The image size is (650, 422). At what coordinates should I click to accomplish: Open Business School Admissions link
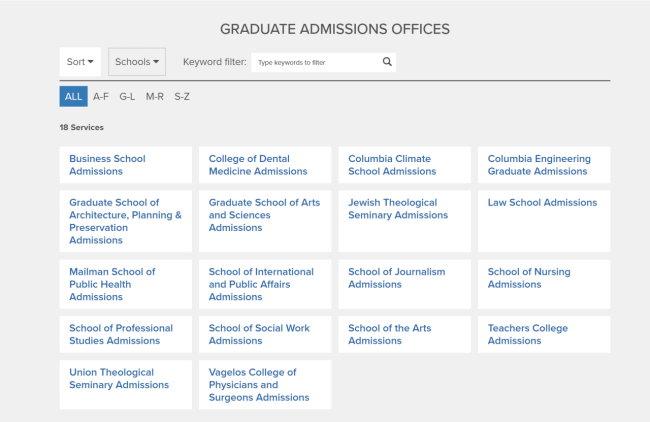(x=107, y=165)
